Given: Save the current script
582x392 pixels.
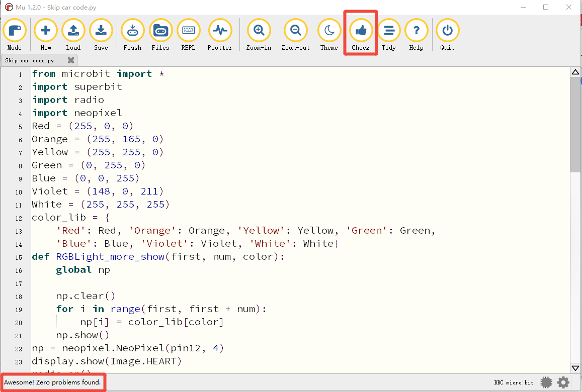Looking at the screenshot, I should pyautogui.click(x=101, y=35).
